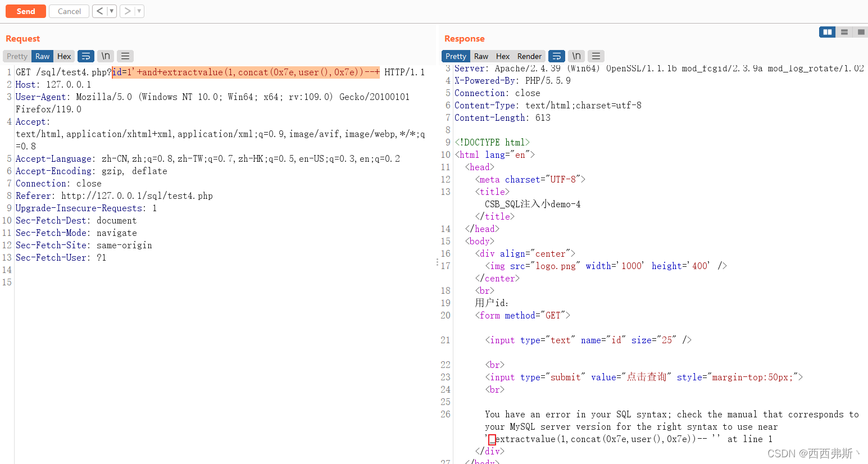Image resolution: width=868 pixels, height=464 pixels.
Task: Click the Cancel button
Action: [x=69, y=11]
